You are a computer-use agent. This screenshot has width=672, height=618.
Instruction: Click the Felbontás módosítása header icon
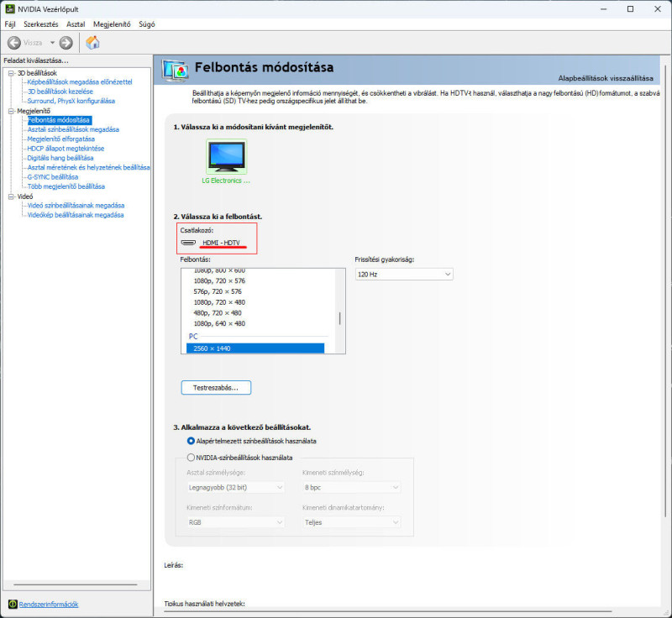pyautogui.click(x=175, y=71)
